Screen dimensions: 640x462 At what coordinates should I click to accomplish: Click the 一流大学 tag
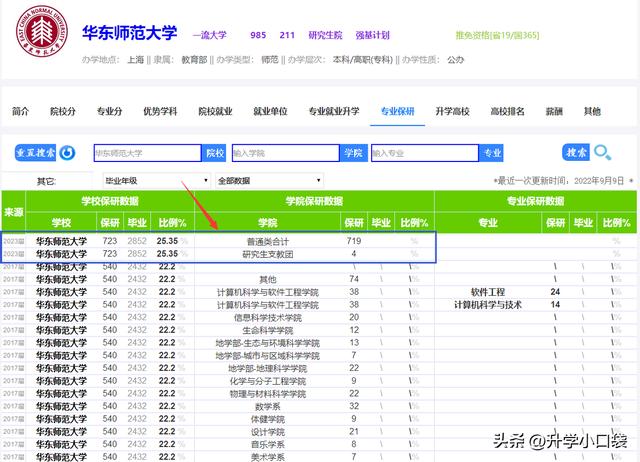click(x=209, y=35)
